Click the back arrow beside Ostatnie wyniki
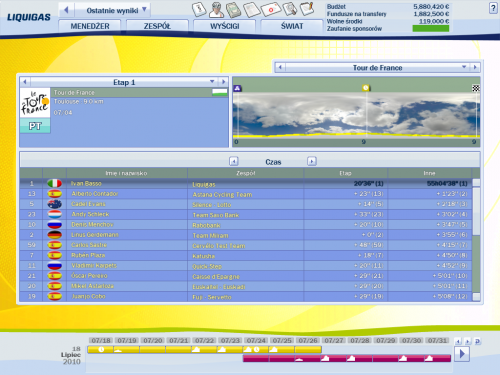This screenshot has height=375, width=500. 66,10
